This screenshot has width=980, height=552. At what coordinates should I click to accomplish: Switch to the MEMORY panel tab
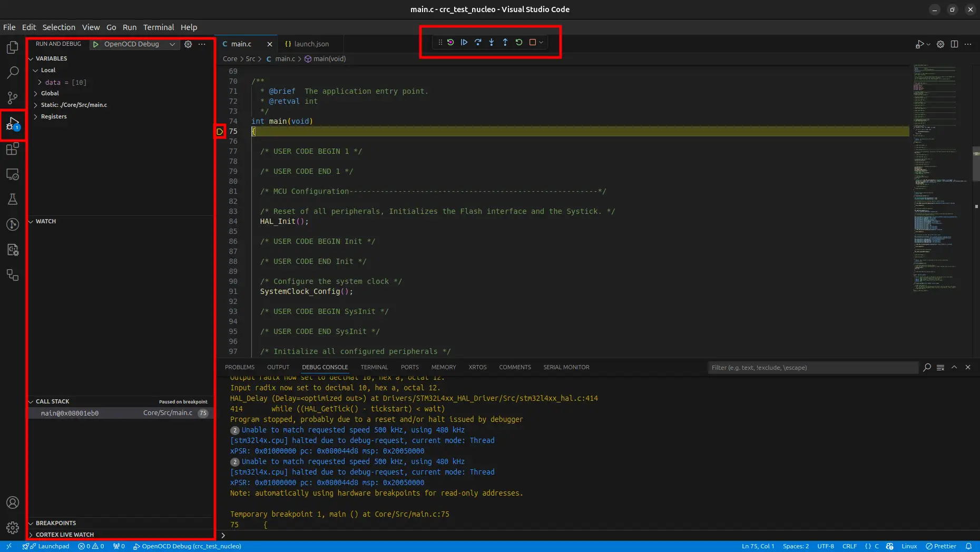pyautogui.click(x=444, y=367)
